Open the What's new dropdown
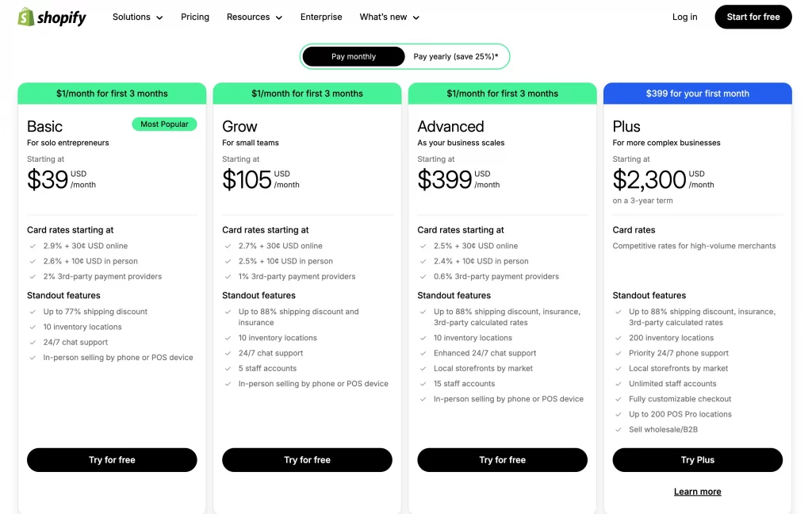This screenshot has width=812, height=514. pos(389,17)
